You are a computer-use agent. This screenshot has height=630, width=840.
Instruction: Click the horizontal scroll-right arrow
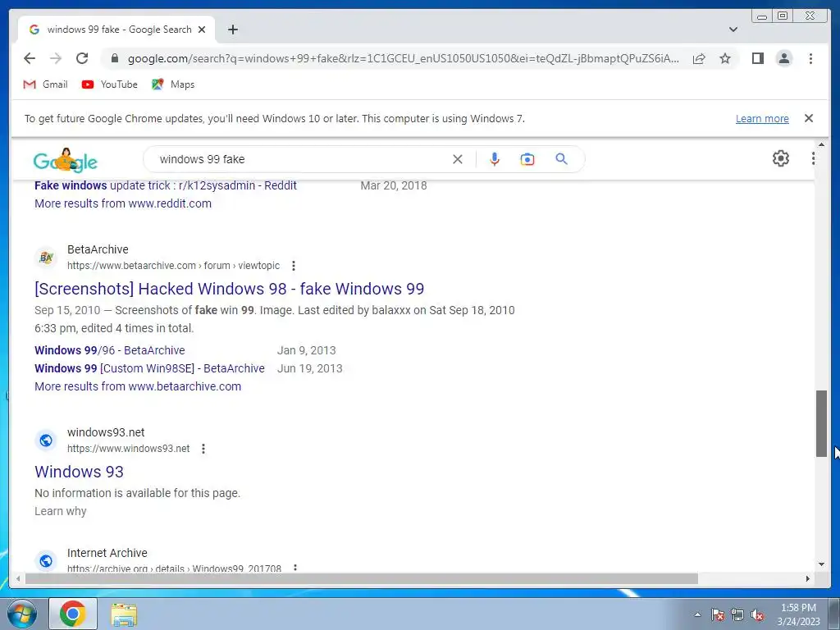tap(808, 578)
